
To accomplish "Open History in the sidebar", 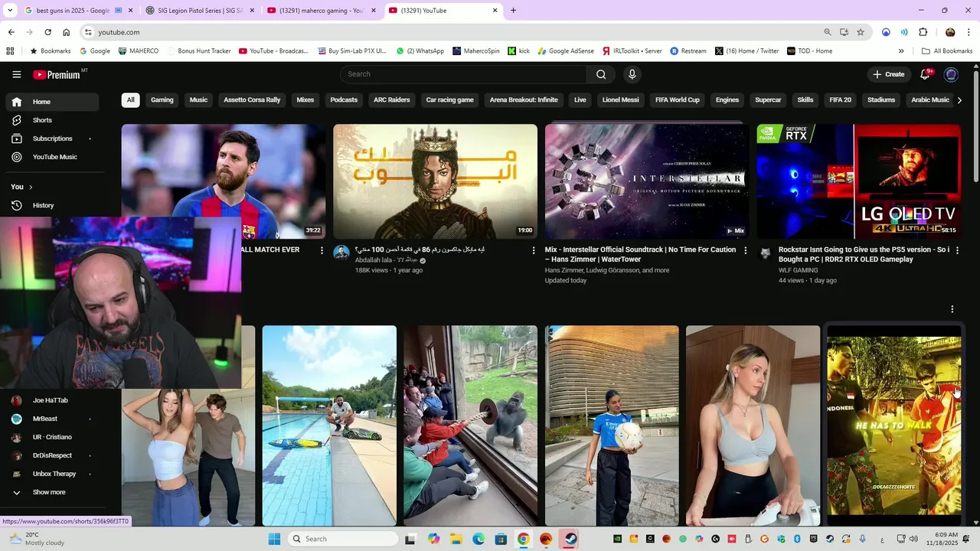I will click(x=52, y=205).
